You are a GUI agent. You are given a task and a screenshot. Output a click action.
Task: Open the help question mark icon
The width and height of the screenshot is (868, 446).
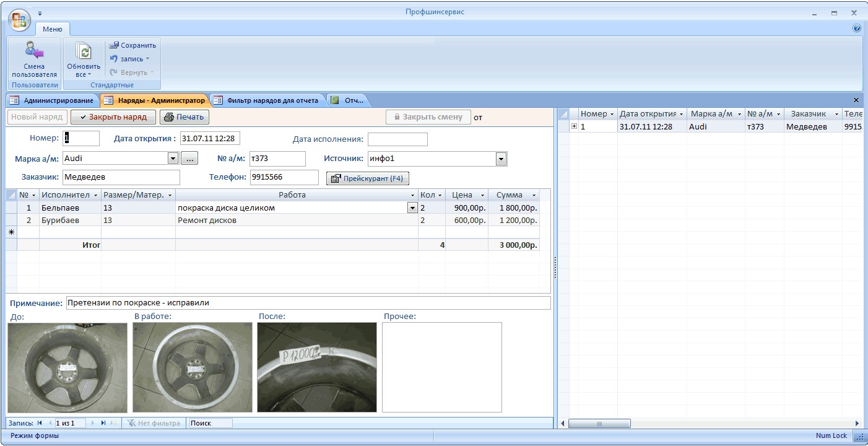pyautogui.click(x=857, y=28)
